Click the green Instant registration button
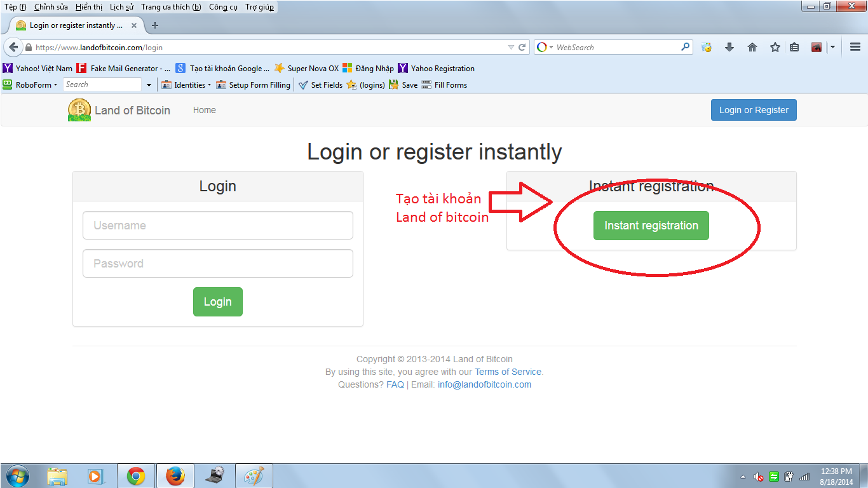The height and width of the screenshot is (488, 868). click(651, 226)
